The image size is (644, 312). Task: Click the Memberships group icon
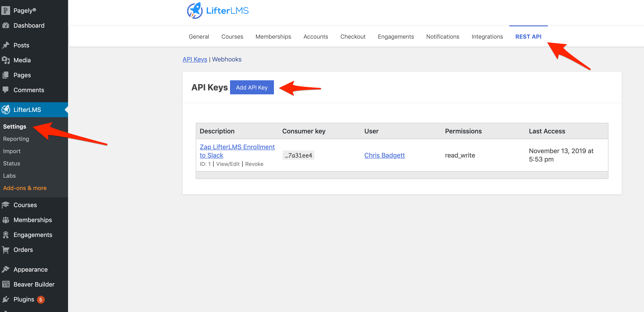(x=5, y=220)
